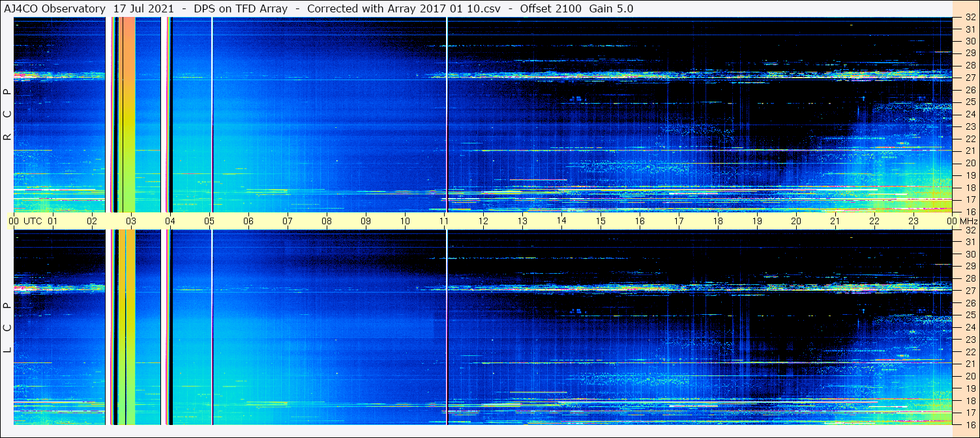The image size is (980, 438).
Task: Click the 32 MHz label in LCP panel
Action: pos(970,230)
